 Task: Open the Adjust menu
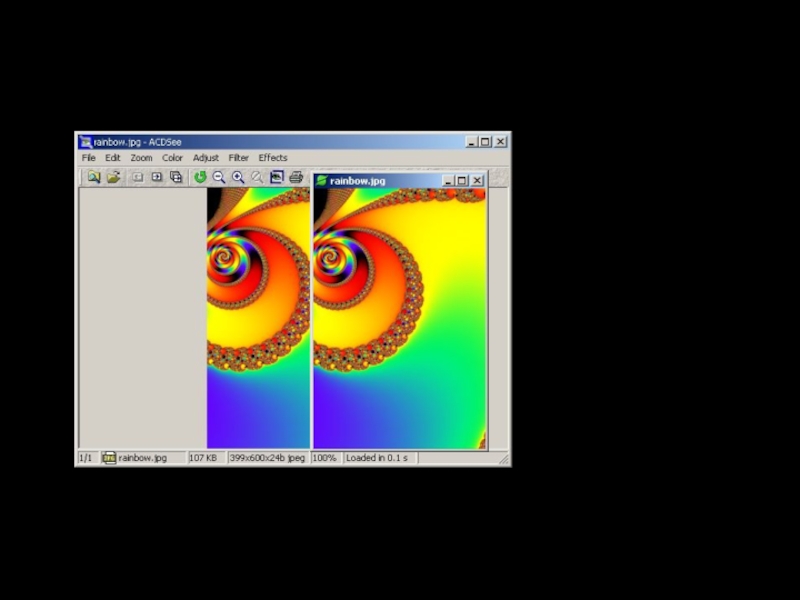pos(206,158)
